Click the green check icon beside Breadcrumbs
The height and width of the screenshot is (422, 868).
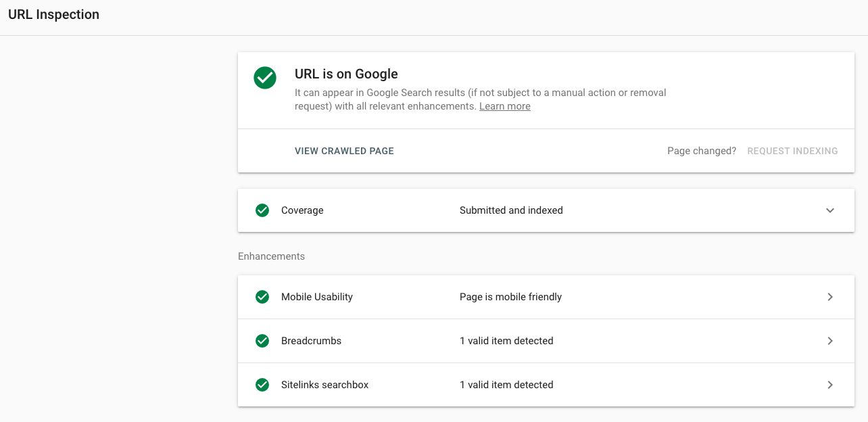point(262,341)
